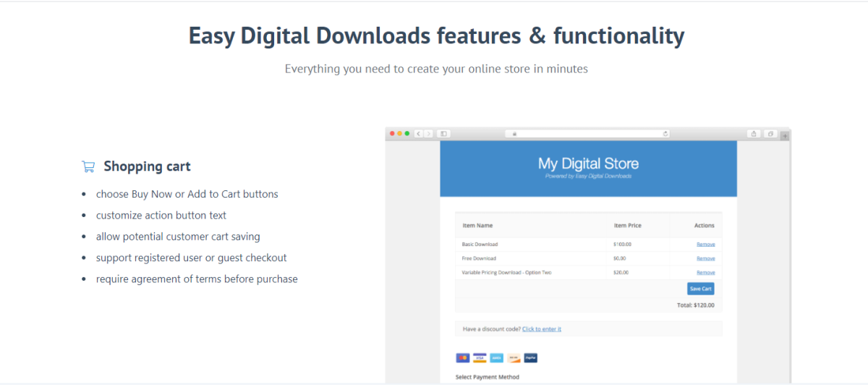The height and width of the screenshot is (385, 868).
Task: Toggle the browser sidebar icon
Action: pyautogui.click(x=443, y=134)
